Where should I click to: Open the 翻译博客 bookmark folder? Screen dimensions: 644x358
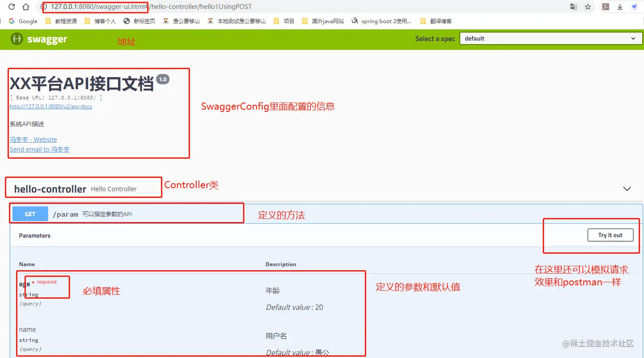[435, 21]
